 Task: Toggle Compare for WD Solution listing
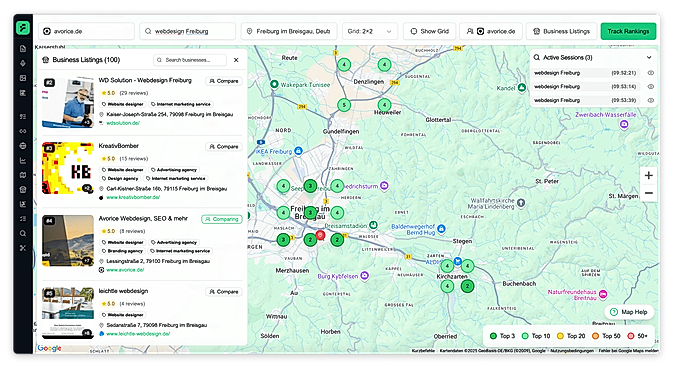(x=224, y=81)
